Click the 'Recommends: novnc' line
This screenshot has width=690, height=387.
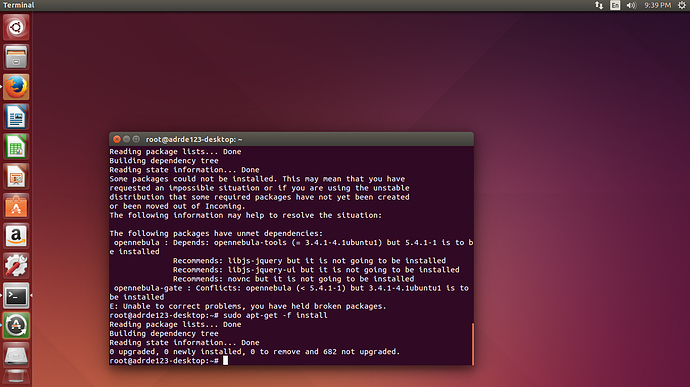pos(294,279)
